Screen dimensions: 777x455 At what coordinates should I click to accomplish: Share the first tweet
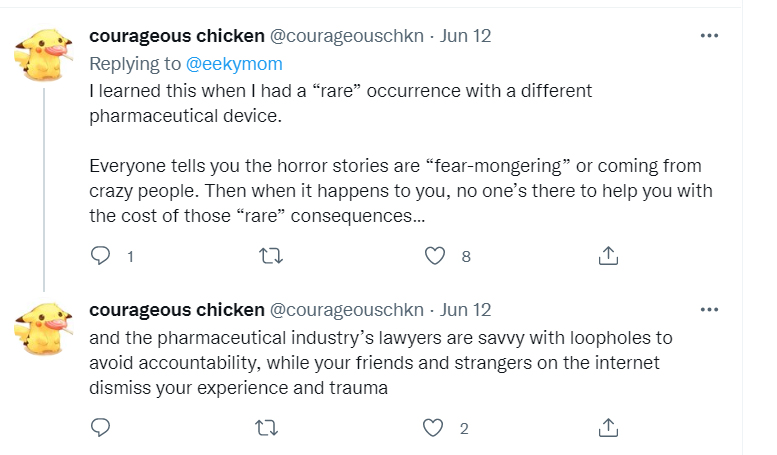[x=607, y=257]
